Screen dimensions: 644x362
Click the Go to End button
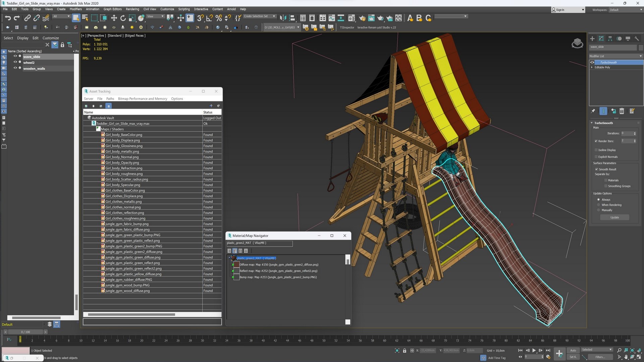pyautogui.click(x=548, y=350)
